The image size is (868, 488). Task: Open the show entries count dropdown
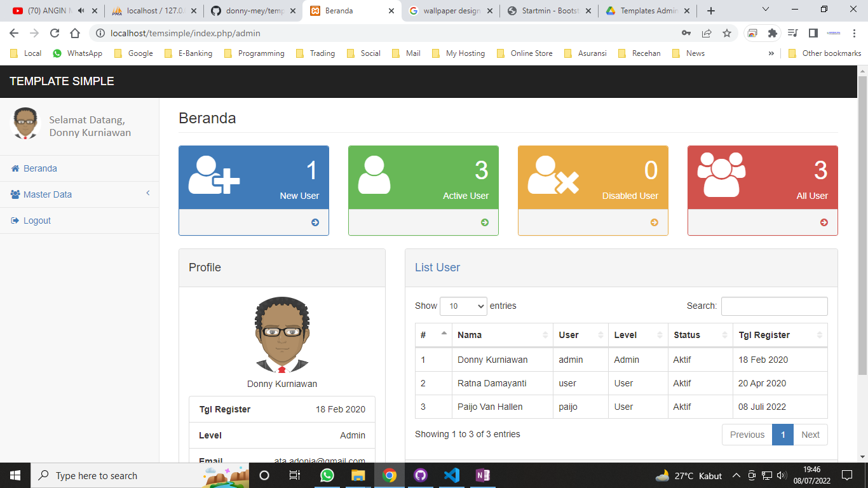pos(463,306)
